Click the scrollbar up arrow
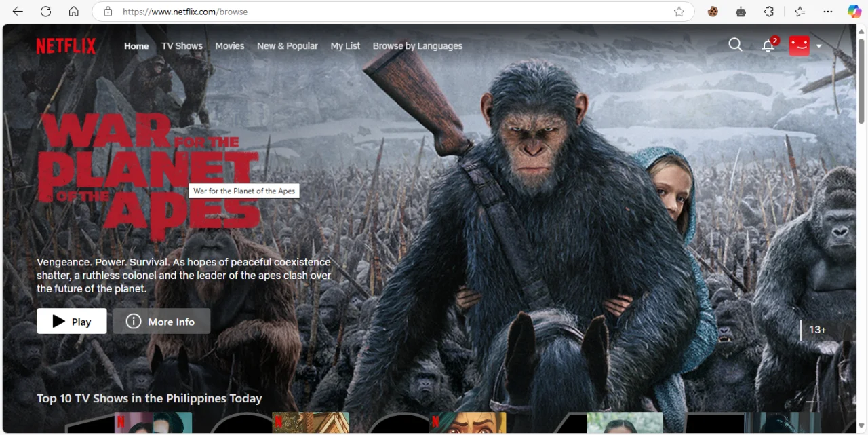868x435 pixels. point(862,31)
